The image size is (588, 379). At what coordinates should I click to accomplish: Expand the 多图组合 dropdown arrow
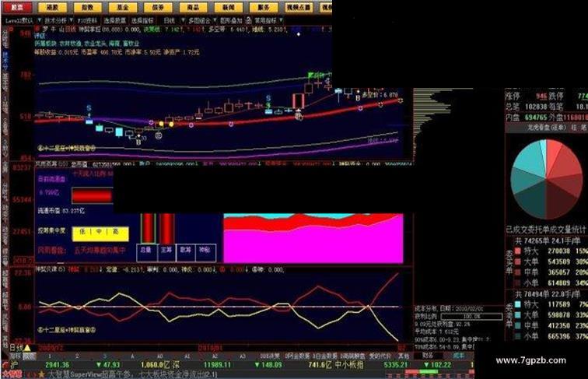click(215, 20)
